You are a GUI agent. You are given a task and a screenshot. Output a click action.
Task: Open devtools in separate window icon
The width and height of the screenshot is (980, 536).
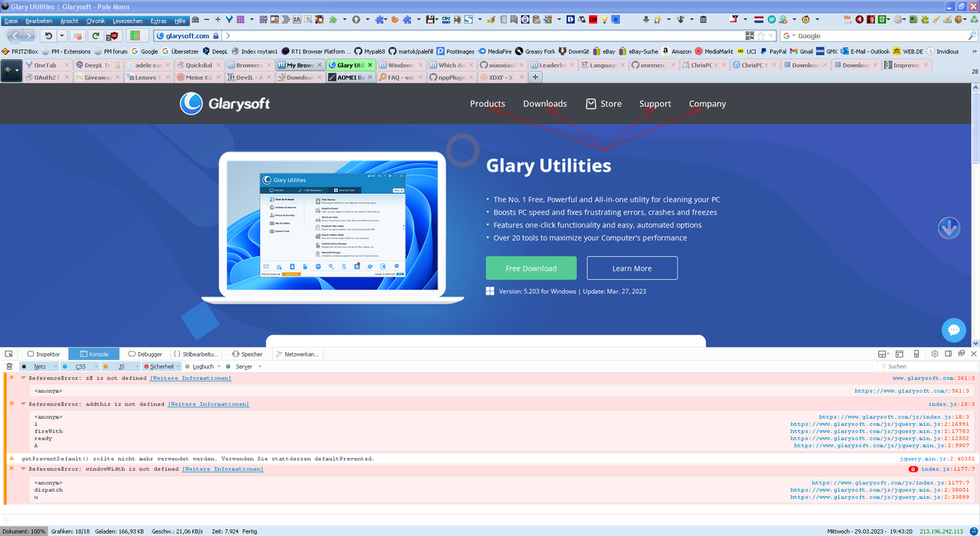[x=961, y=354]
